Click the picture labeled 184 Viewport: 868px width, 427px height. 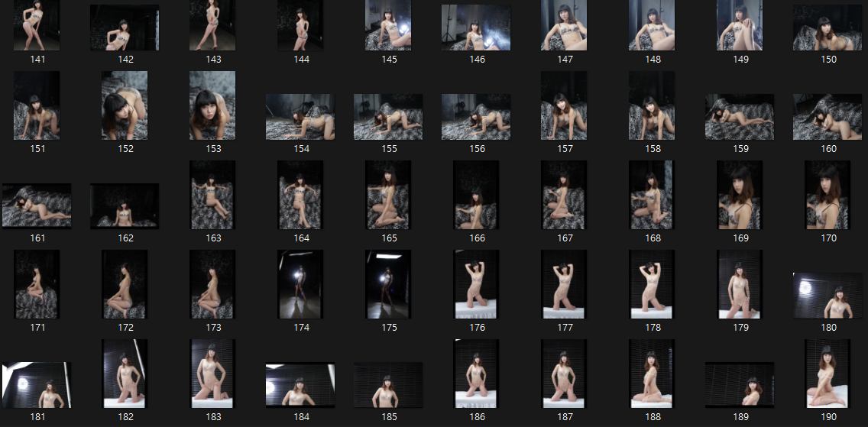pyautogui.click(x=300, y=386)
